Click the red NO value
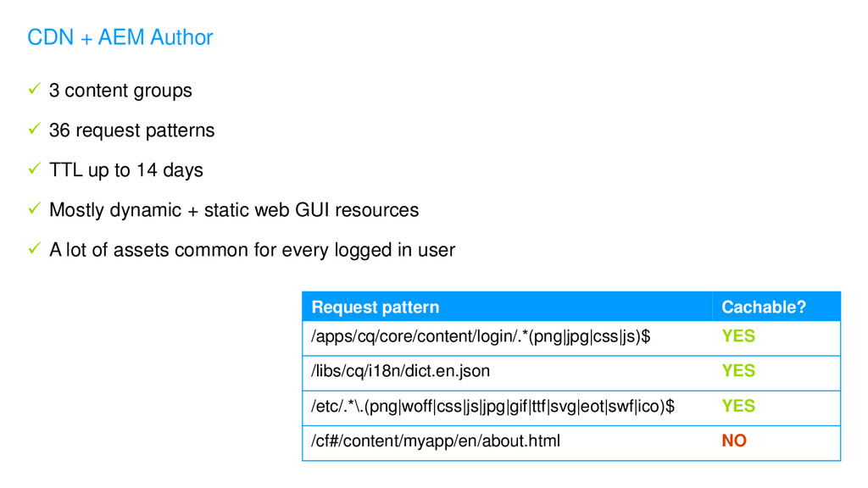Image resolution: width=868 pixels, height=488 pixels. pos(734,441)
